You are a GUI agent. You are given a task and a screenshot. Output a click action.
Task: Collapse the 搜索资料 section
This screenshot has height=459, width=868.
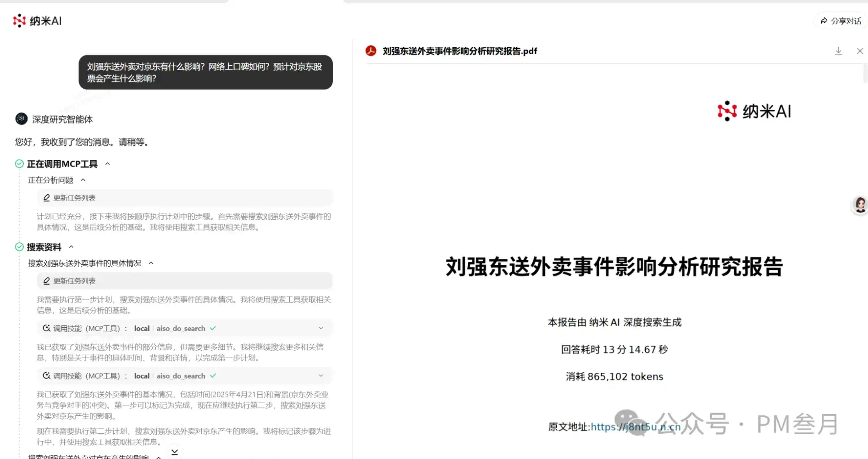tap(71, 247)
